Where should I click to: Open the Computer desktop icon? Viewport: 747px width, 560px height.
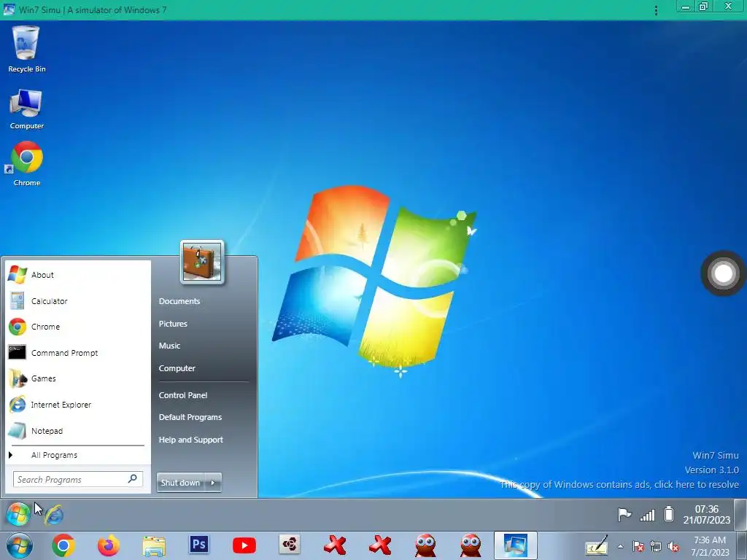[27, 109]
